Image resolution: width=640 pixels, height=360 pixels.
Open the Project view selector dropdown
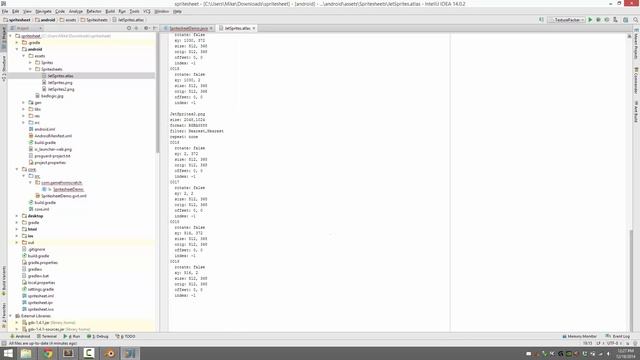[x=26, y=28]
